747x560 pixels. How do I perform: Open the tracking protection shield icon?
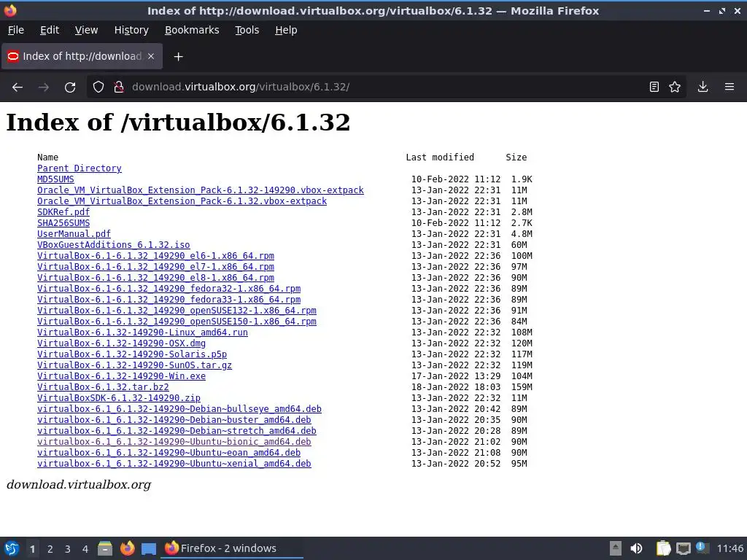98,87
